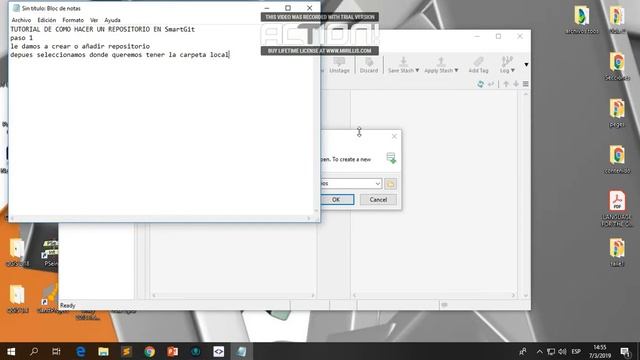
Task: Open the Edición menu in Notepad
Action: click(x=47, y=20)
